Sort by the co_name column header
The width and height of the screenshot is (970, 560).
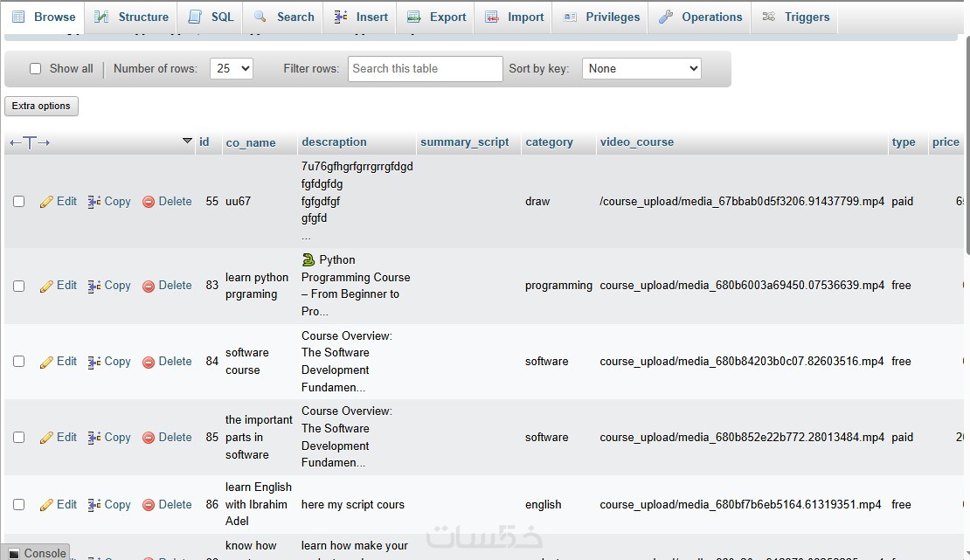click(251, 143)
